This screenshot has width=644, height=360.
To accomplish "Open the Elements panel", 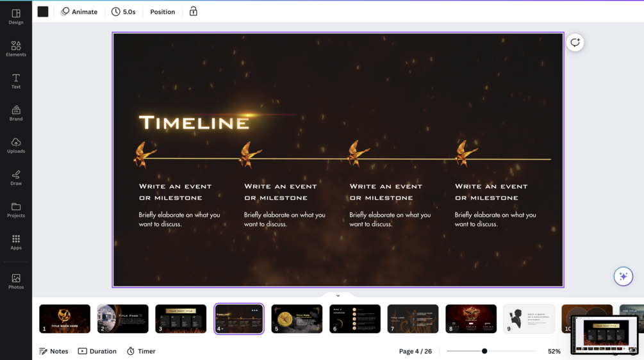I will pos(16,49).
